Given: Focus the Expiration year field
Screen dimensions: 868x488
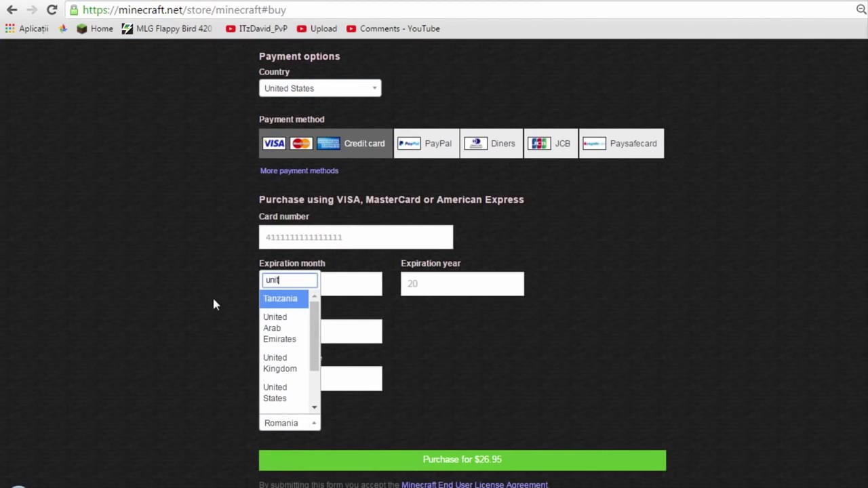Looking at the screenshot, I should coord(462,283).
